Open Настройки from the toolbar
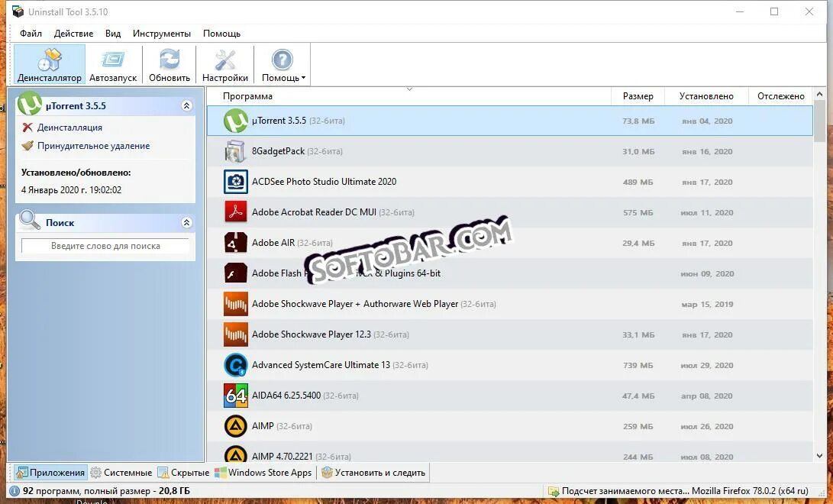833x504 pixels. coord(225,65)
